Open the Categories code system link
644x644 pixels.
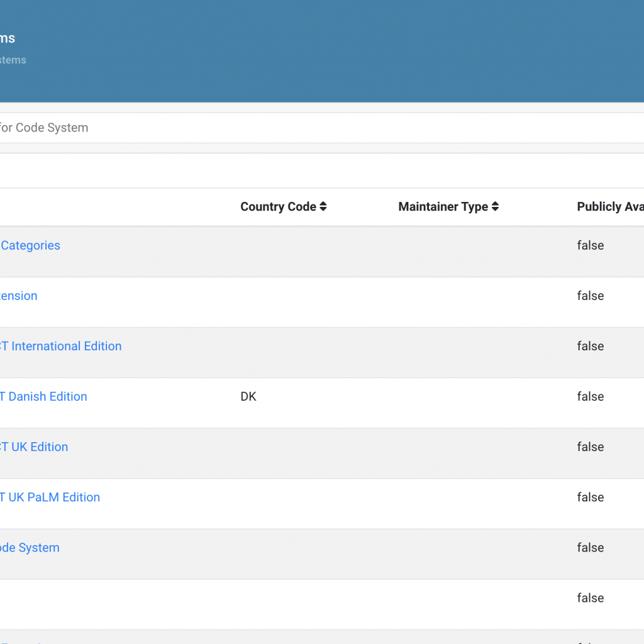point(30,246)
